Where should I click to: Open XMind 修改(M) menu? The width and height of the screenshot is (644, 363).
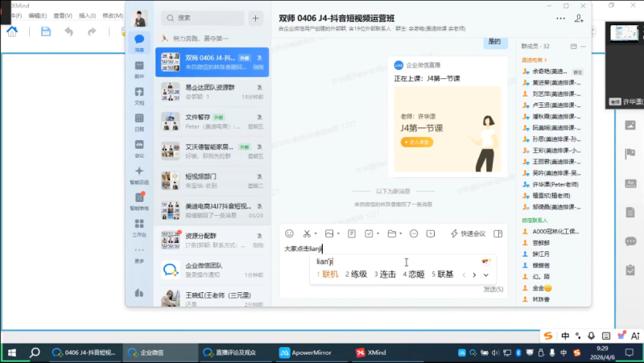tap(113, 15)
